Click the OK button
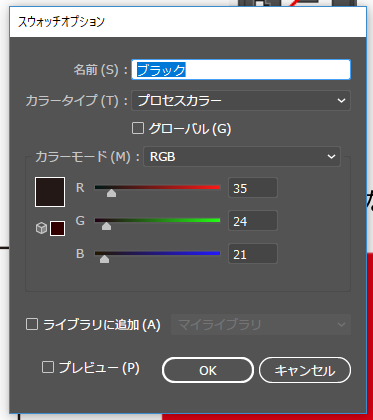The width and height of the screenshot is (373, 420). 208,370
